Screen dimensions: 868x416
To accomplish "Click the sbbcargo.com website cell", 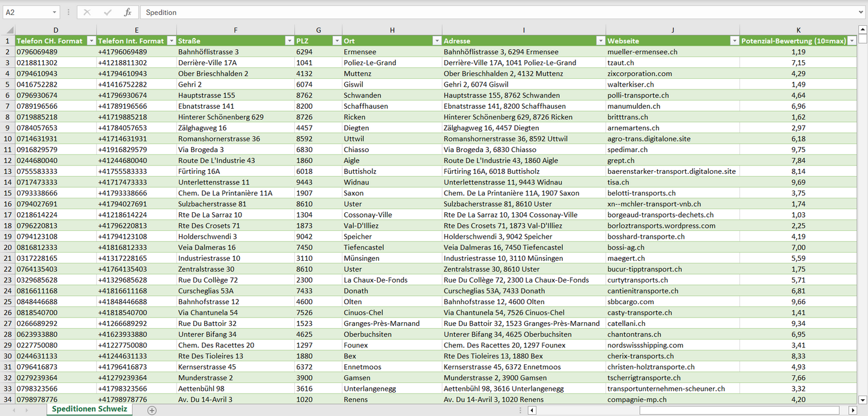I will [631, 302].
